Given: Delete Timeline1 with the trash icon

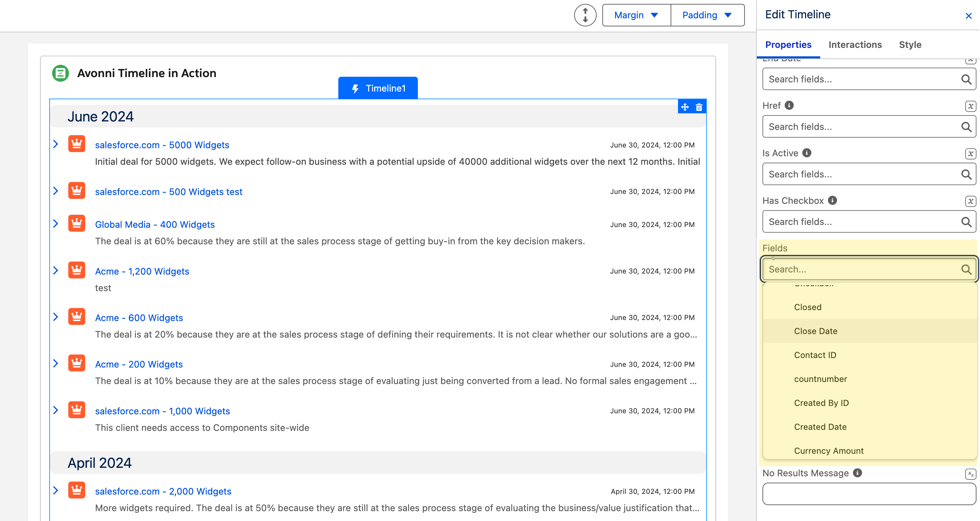Looking at the screenshot, I should pyautogui.click(x=699, y=107).
